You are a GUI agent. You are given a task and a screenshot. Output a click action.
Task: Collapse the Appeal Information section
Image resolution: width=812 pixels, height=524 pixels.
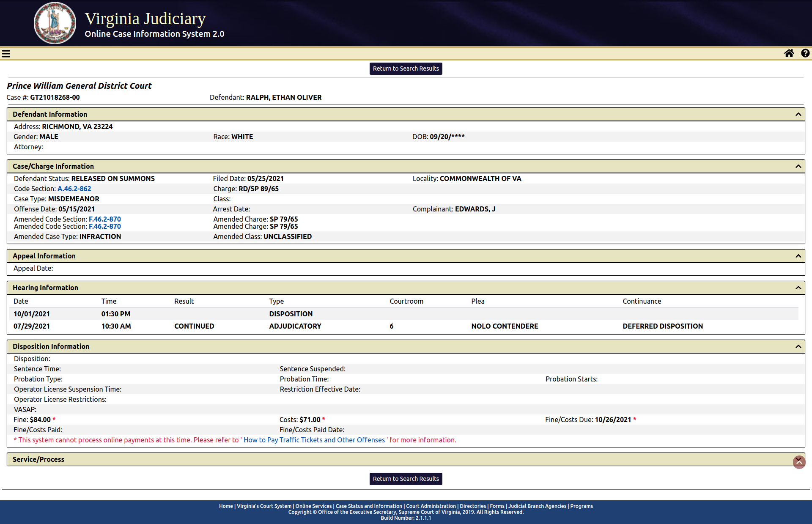(798, 256)
